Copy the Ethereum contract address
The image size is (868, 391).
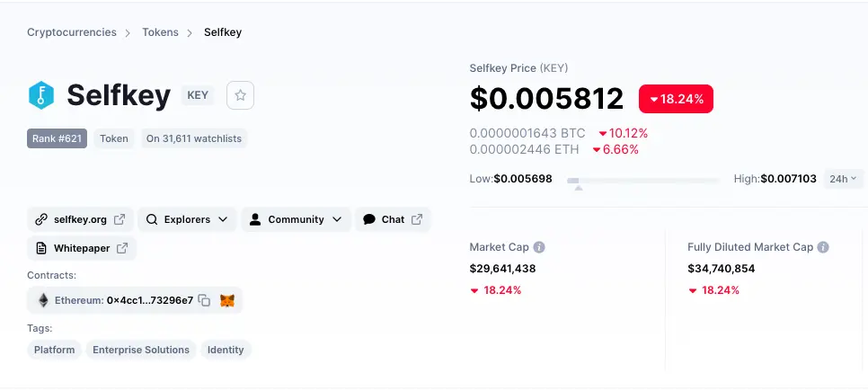204,301
